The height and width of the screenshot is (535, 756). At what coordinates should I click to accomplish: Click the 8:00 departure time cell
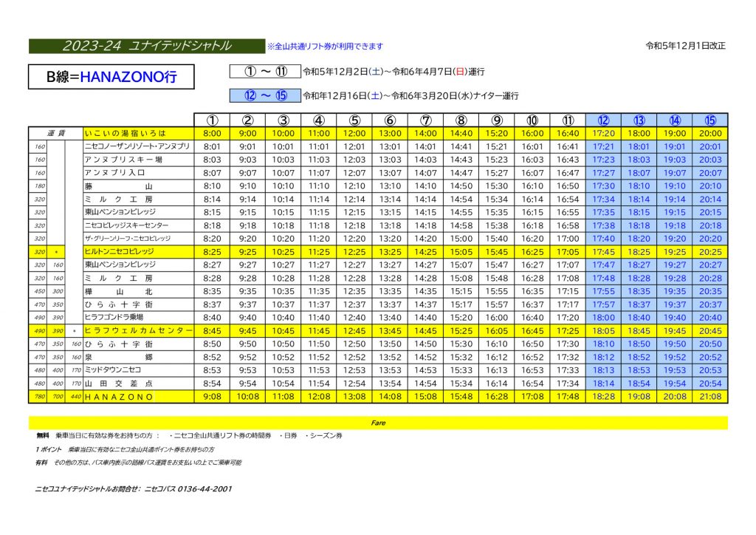[212, 133]
